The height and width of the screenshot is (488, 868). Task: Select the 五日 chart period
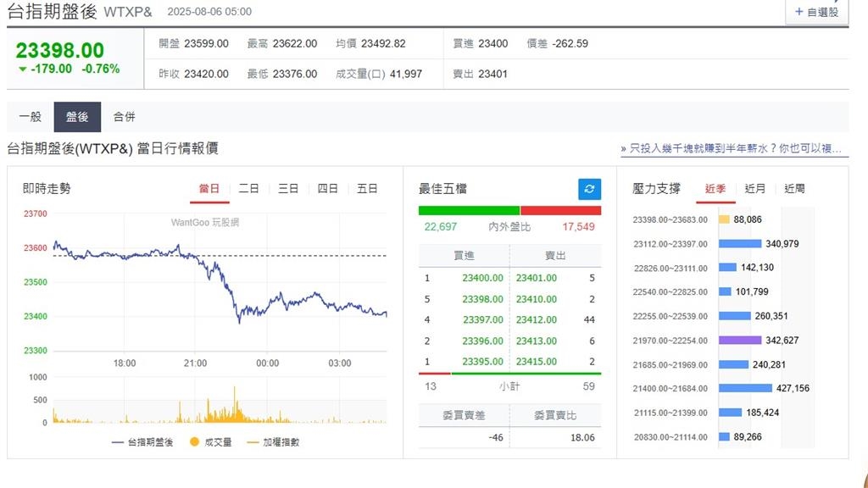coord(367,188)
